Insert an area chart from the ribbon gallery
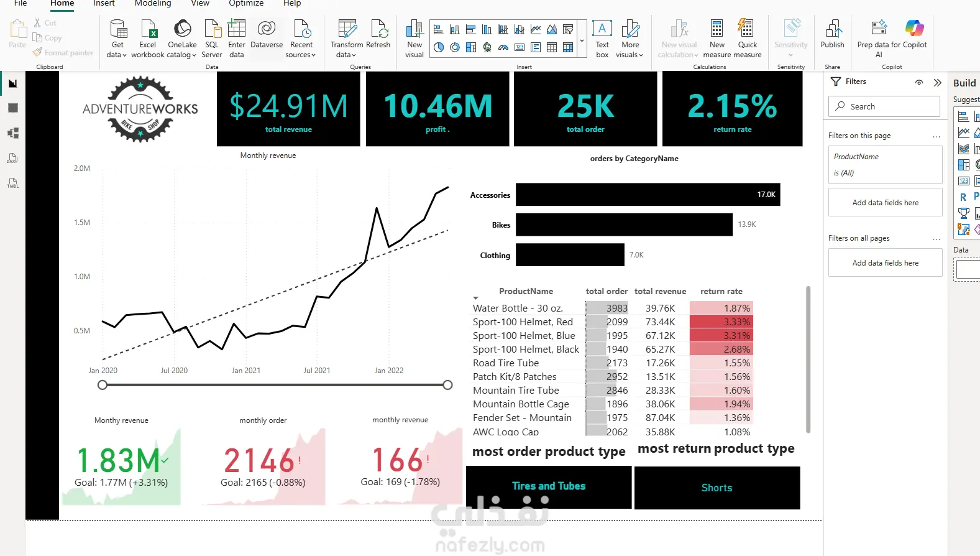980x556 pixels. tap(551, 29)
